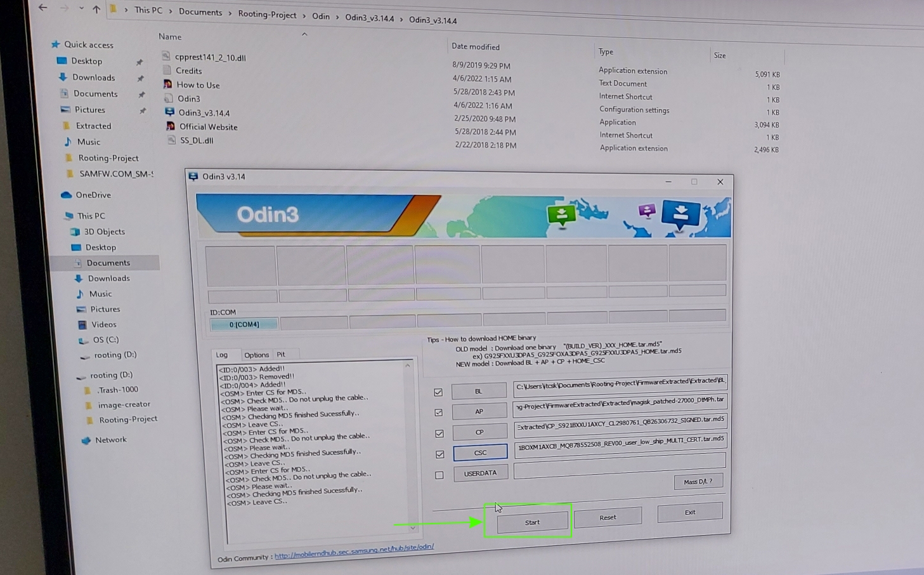924x575 pixels.
Task: Uncheck the BL checkbox
Action: click(438, 392)
